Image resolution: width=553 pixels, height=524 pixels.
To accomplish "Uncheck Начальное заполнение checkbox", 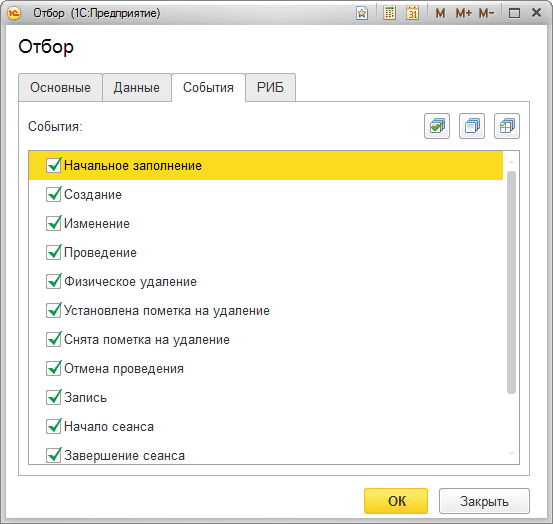I will click(x=54, y=165).
